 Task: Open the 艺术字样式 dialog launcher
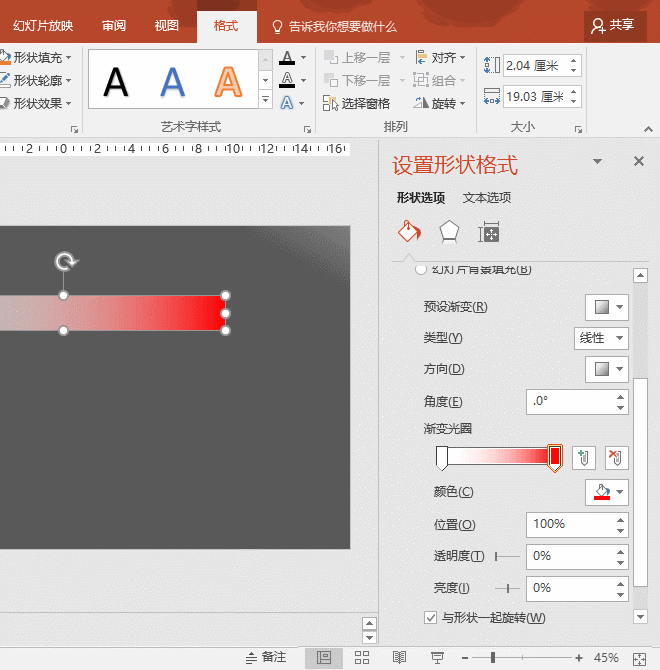(307, 129)
